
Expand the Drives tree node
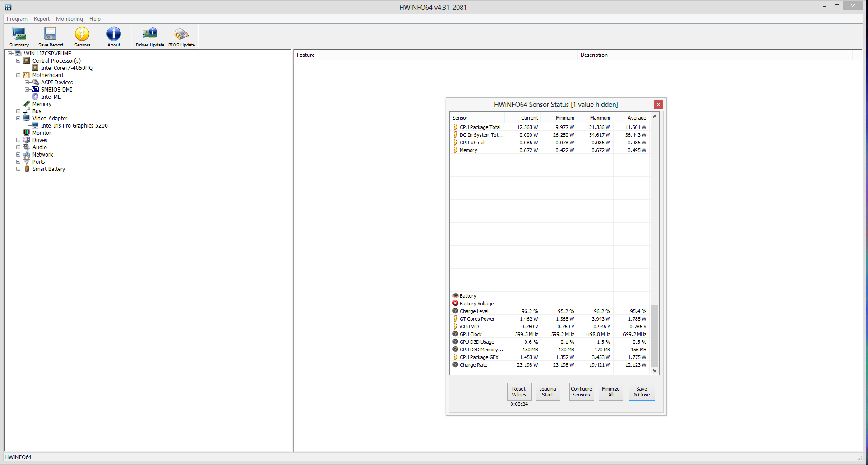point(18,140)
